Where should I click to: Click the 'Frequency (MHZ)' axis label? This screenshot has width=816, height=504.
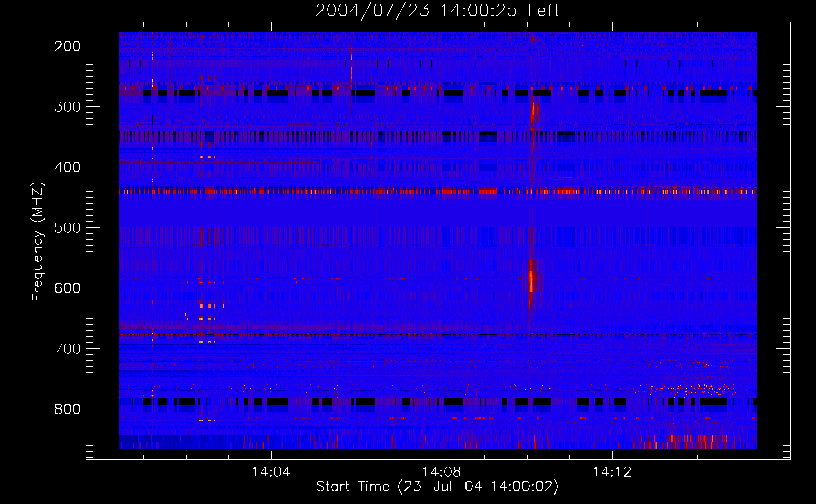point(38,242)
